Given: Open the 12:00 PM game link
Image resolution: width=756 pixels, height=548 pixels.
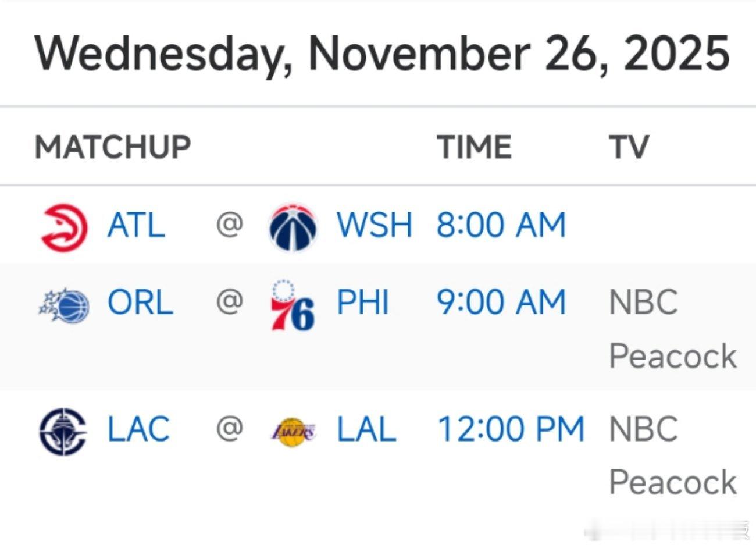Looking at the screenshot, I should [x=511, y=429].
